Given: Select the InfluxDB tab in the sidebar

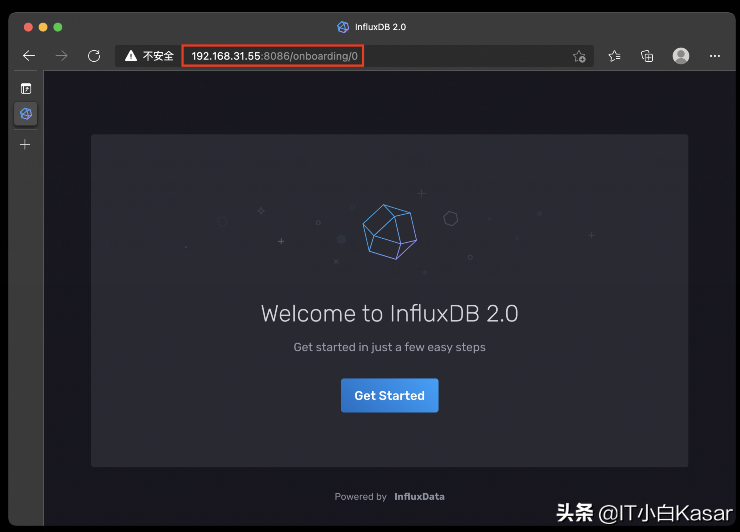Looking at the screenshot, I should [25, 114].
